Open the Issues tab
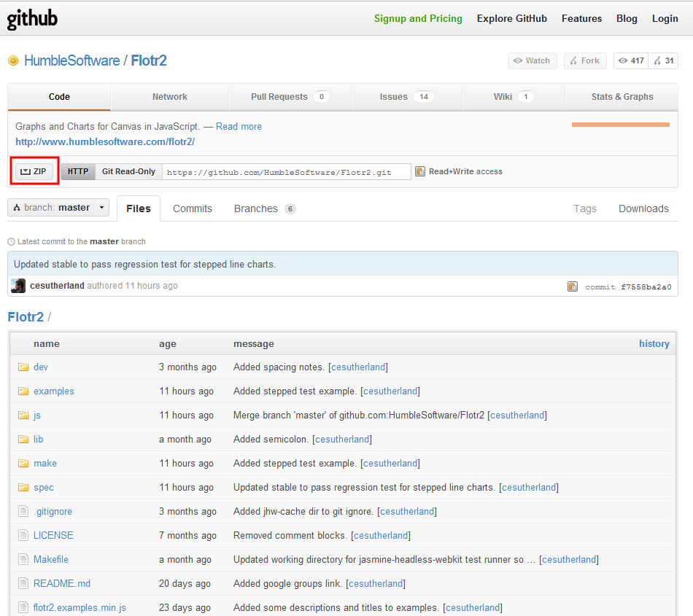 406,97
